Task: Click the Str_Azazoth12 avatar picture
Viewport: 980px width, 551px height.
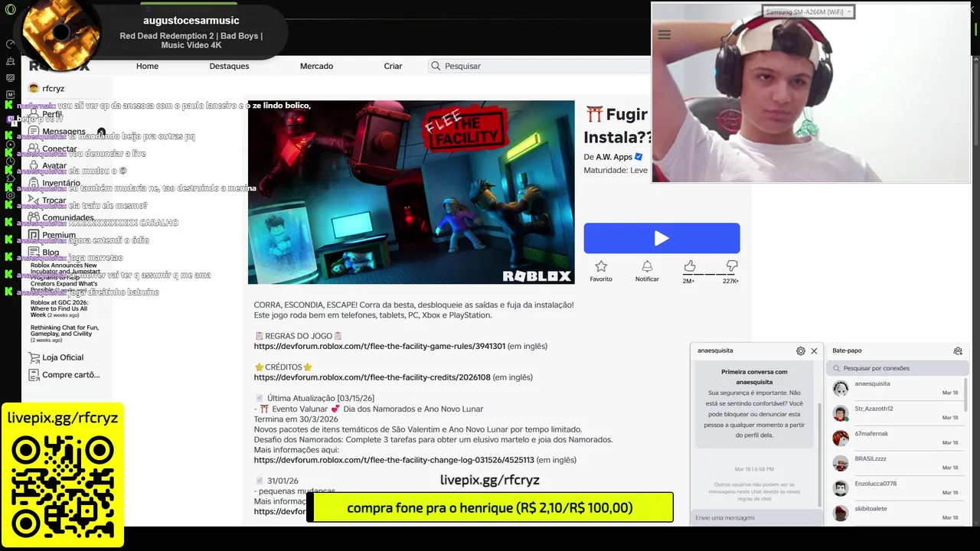Action: 841,413
